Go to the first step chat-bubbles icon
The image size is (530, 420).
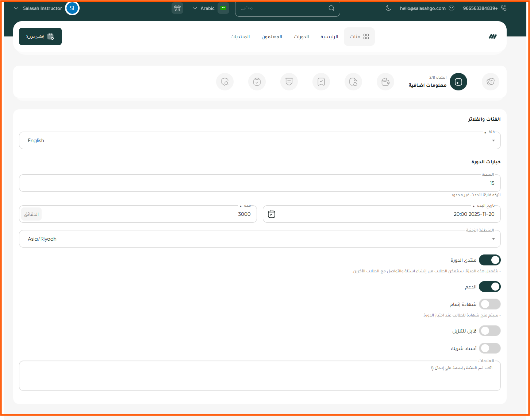491,82
